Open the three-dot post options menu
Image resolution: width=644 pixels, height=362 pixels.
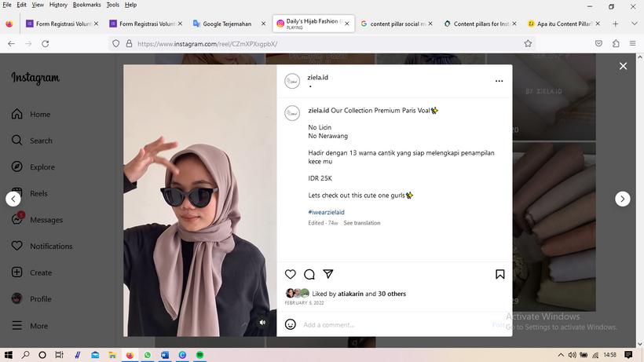499,81
